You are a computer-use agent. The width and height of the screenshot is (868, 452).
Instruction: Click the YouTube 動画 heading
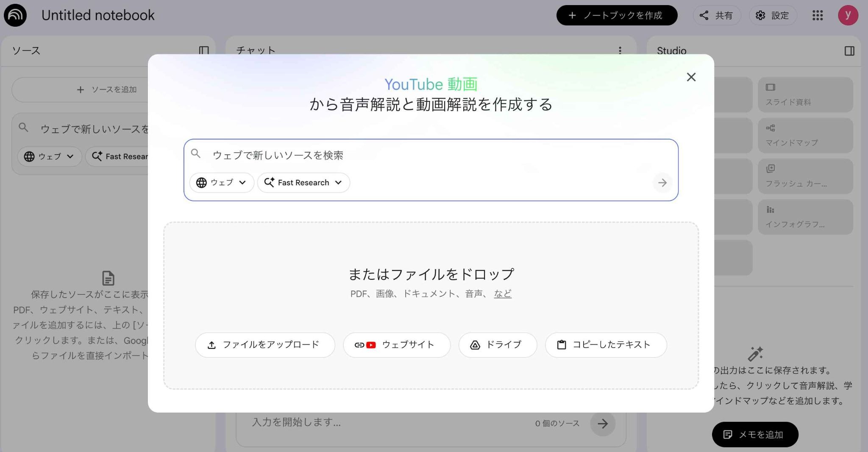(x=431, y=84)
